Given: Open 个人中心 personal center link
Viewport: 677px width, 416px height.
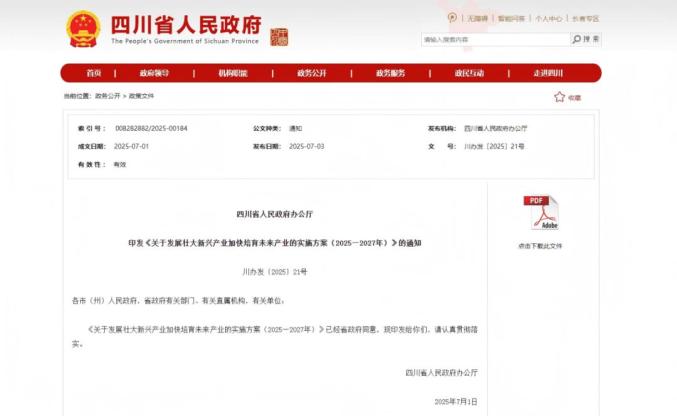Looking at the screenshot, I should point(548,18).
